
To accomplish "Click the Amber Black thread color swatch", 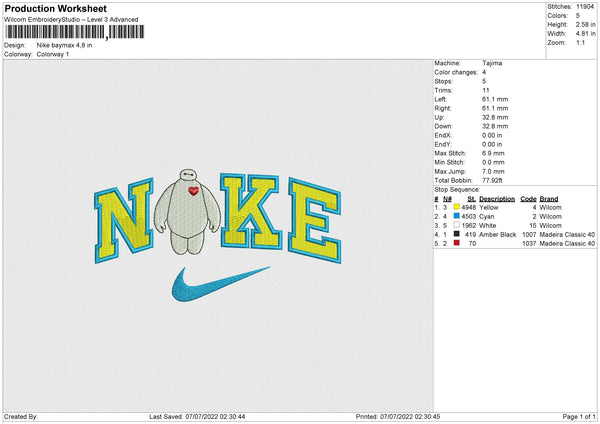I will (x=457, y=234).
